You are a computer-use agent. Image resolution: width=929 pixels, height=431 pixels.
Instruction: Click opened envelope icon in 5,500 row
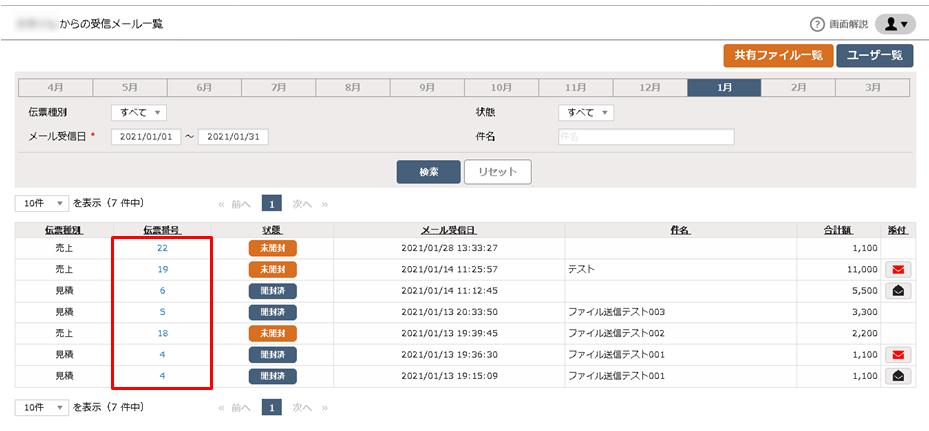898,290
